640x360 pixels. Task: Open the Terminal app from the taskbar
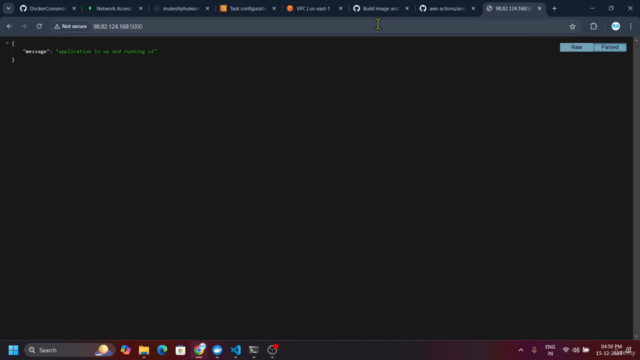coord(254,350)
